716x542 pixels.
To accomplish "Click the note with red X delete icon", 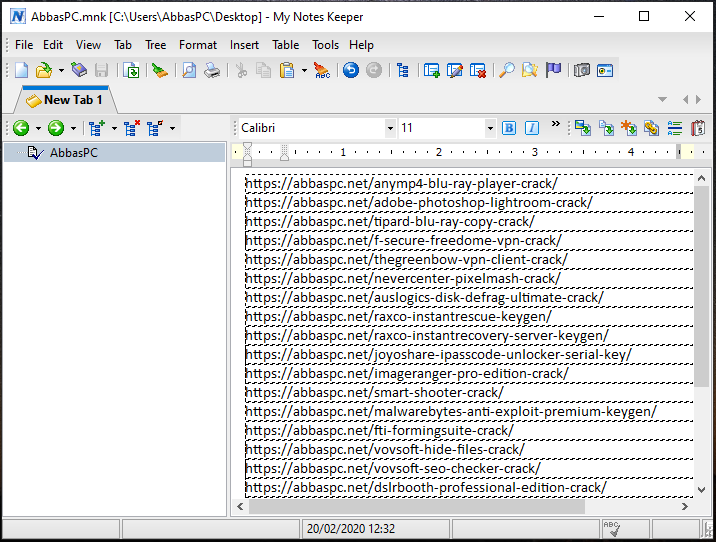I will point(478,70).
